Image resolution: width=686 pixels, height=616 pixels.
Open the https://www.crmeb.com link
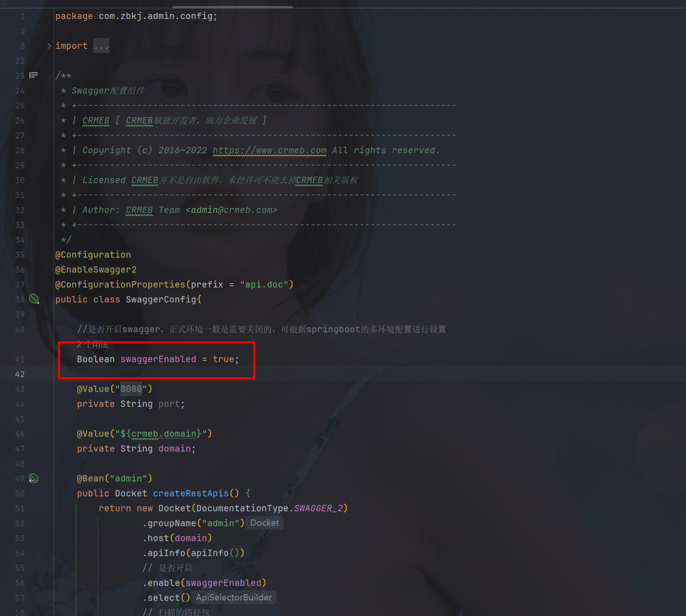[269, 150]
